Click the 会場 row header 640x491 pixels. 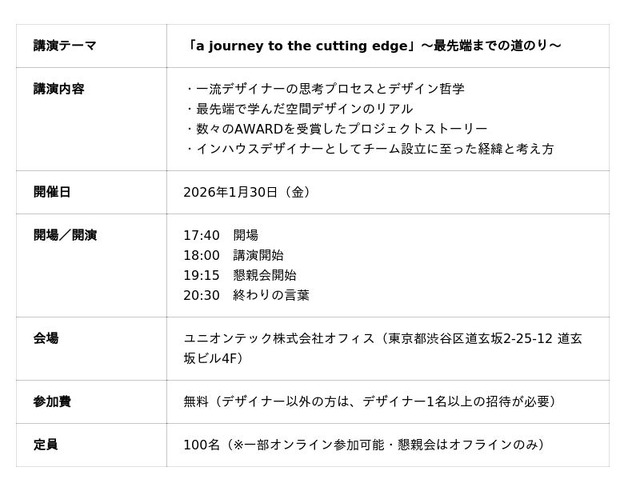46,338
